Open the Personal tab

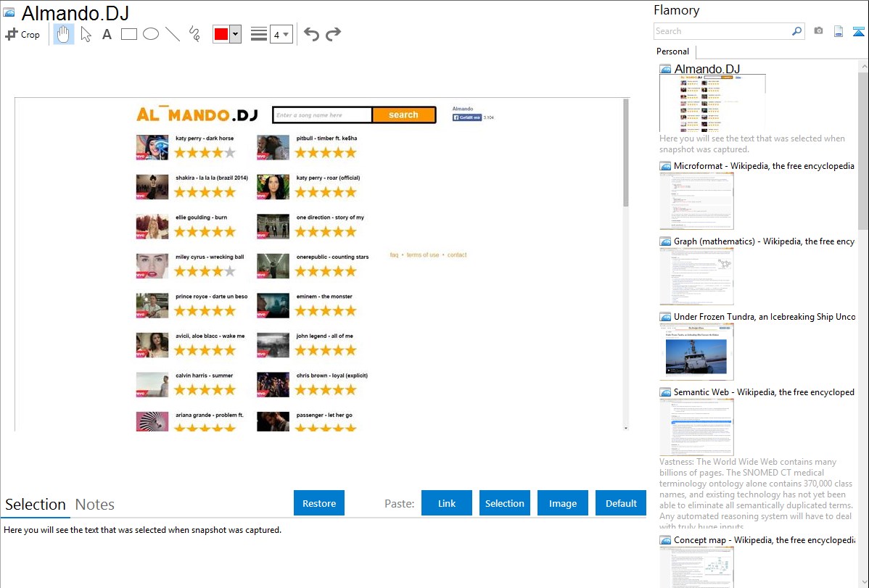[x=672, y=51]
